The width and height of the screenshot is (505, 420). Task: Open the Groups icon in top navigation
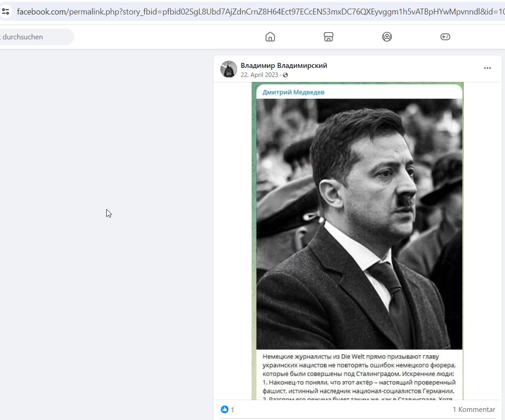click(387, 37)
